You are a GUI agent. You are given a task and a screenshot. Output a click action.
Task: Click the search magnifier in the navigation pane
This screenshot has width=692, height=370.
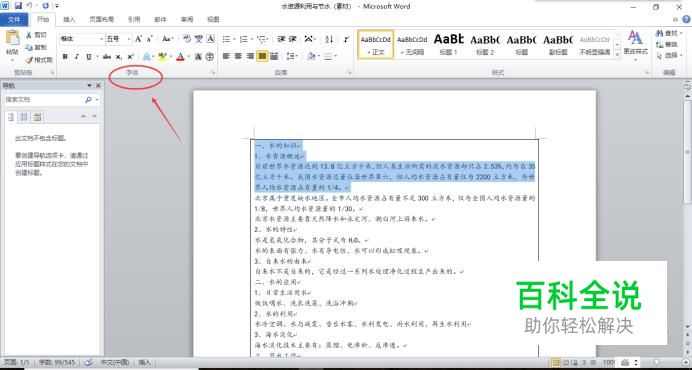click(88, 100)
